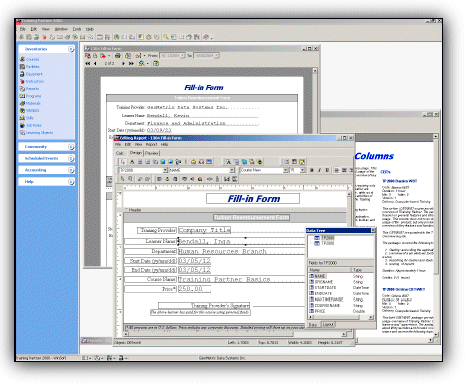
Task: Toggle bold formatting in report editor
Action: coord(312,170)
